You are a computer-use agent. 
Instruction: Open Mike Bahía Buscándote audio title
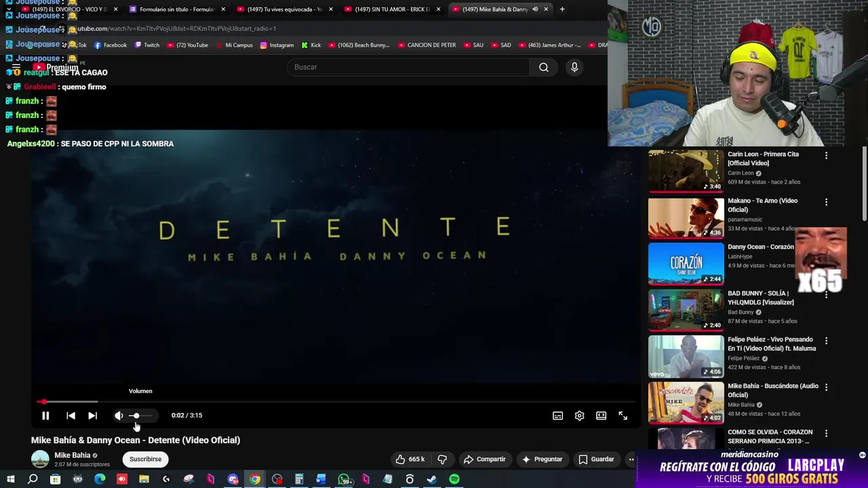773,390
